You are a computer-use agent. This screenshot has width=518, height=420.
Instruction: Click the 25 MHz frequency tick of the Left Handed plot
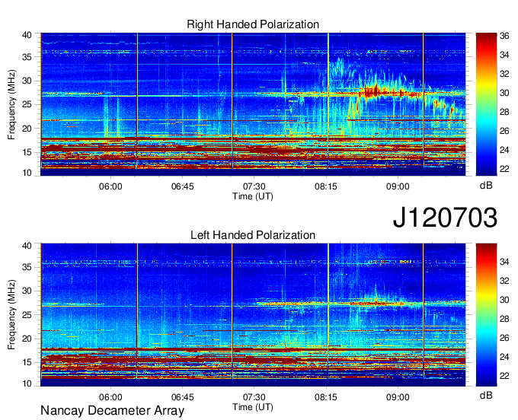pyautogui.click(x=27, y=315)
